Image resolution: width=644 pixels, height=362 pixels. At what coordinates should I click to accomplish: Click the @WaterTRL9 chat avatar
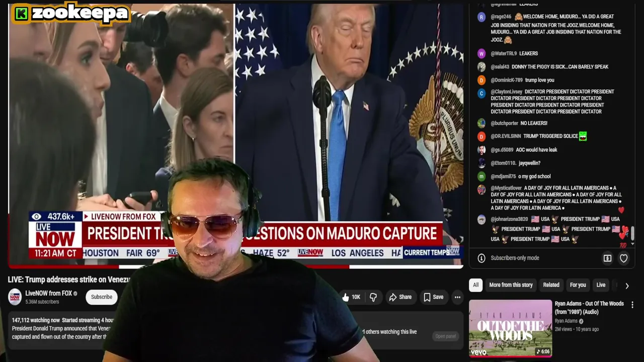point(481,53)
